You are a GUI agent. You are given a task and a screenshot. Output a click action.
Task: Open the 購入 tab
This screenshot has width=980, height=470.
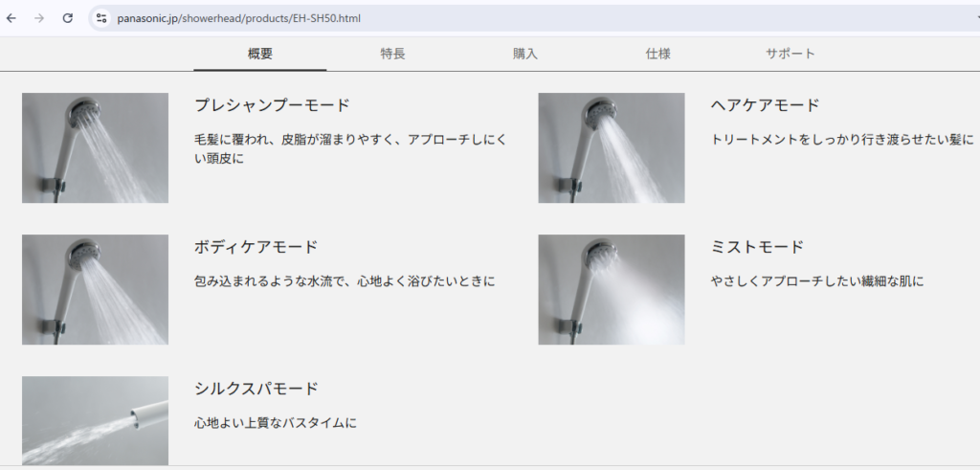(x=525, y=54)
